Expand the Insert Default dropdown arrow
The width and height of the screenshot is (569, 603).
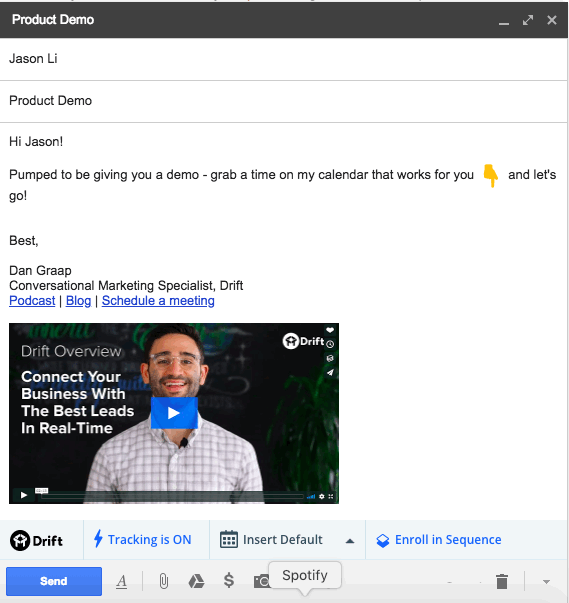point(349,541)
